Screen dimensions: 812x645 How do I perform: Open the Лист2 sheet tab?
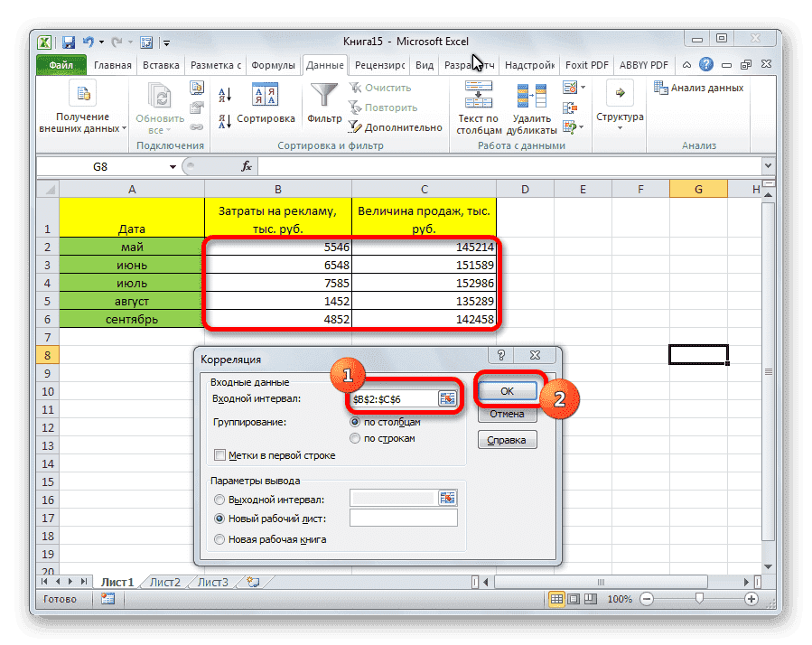click(163, 582)
